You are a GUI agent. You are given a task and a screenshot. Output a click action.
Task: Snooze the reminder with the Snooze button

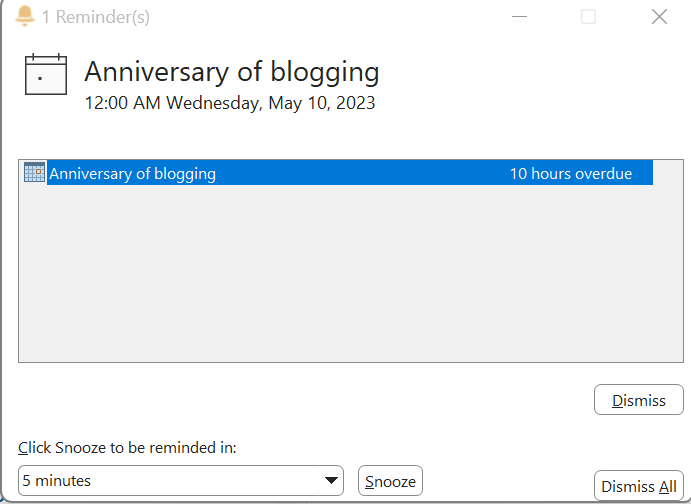click(x=390, y=481)
